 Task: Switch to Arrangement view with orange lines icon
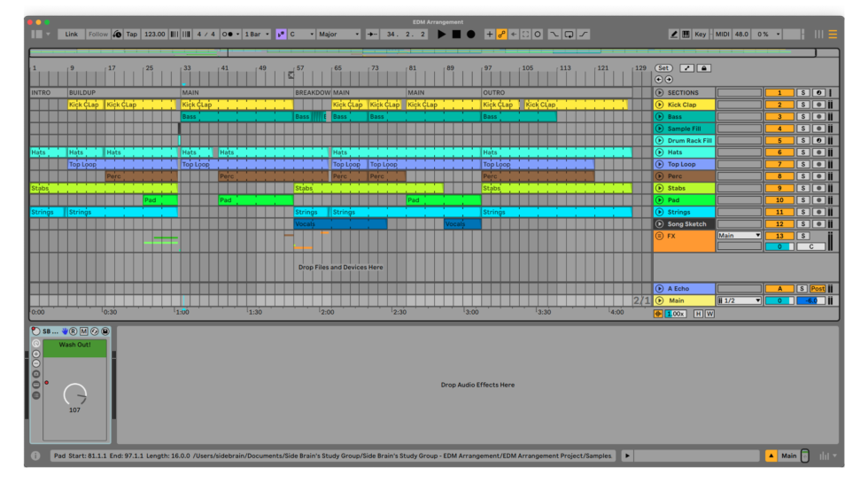pos(833,35)
